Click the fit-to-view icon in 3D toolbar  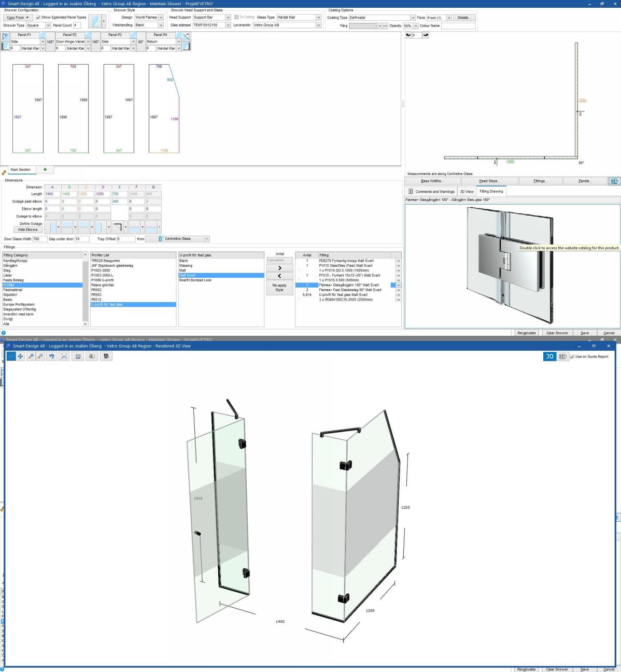click(64, 356)
